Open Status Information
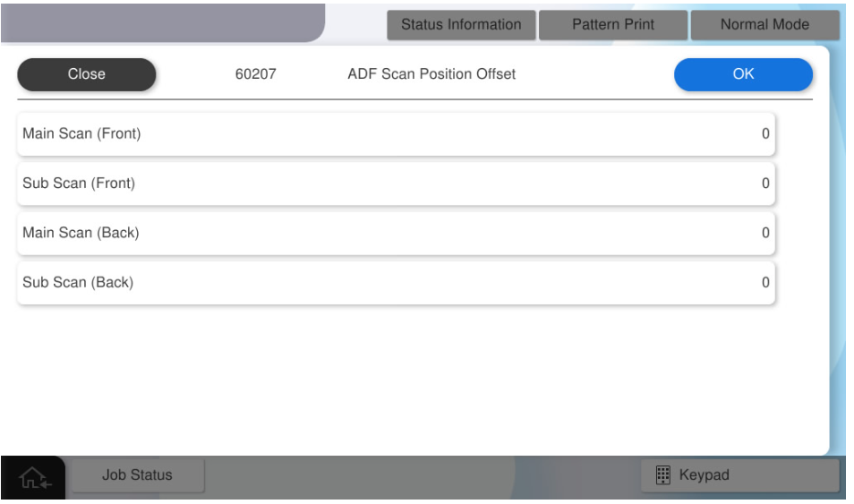The width and height of the screenshot is (854, 504). pyautogui.click(x=461, y=25)
